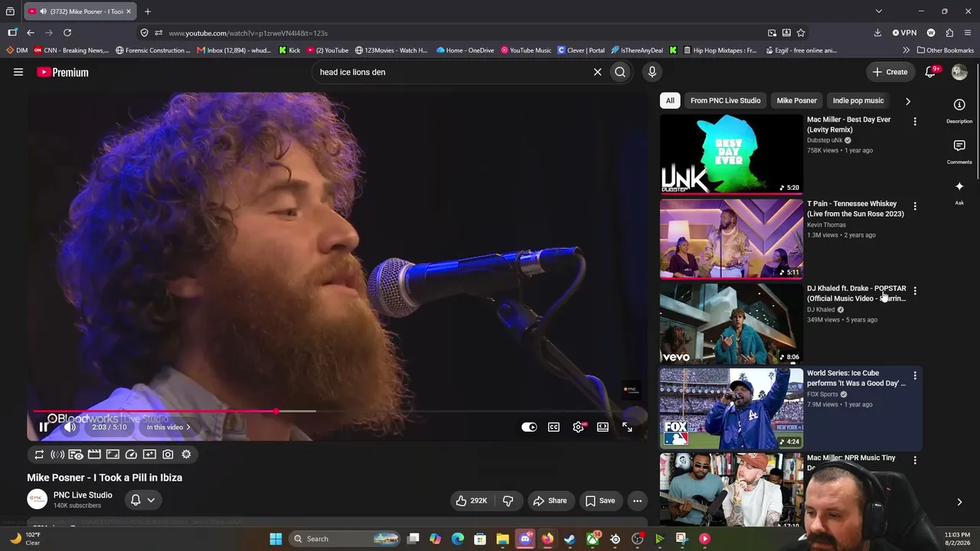This screenshot has height=551, width=980.
Task: Open Ice Cube World Series video title
Action: (x=856, y=378)
